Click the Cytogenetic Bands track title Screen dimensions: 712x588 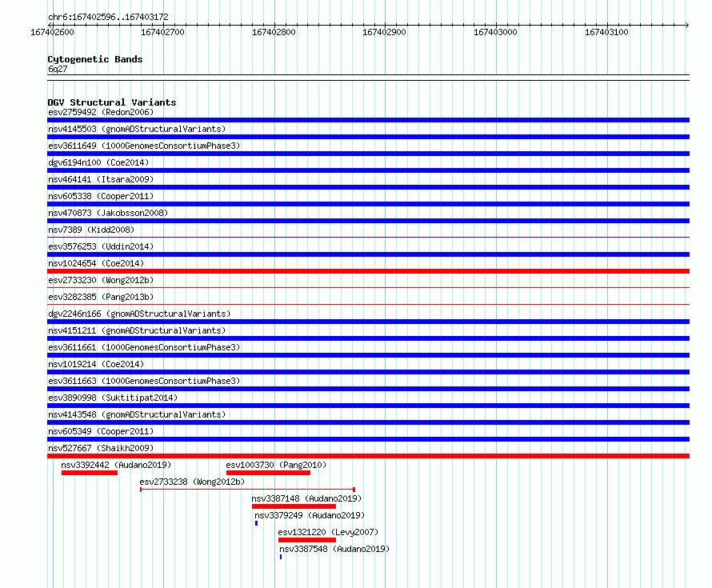[95, 59]
